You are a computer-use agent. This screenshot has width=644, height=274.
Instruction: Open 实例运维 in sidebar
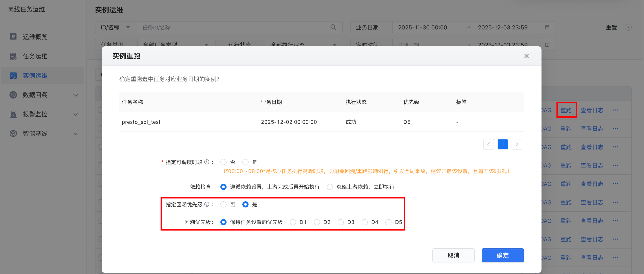(x=35, y=76)
